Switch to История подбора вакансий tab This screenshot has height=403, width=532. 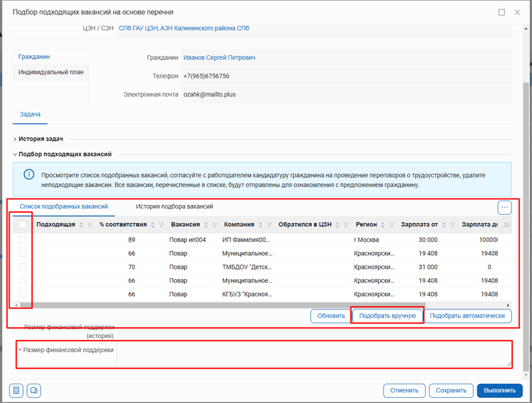(174, 207)
